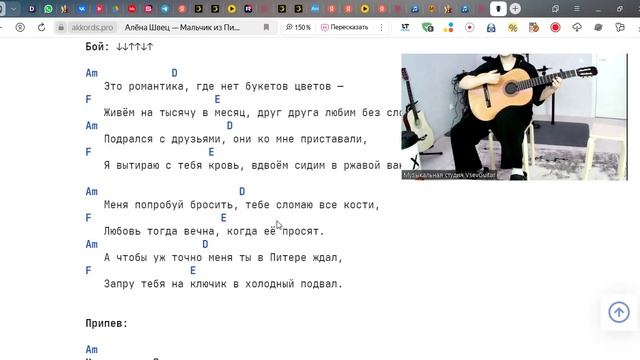Image resolution: width=640 pixels, height=360 pixels.
Task: Click the colored dots extension icon
Action: click(449, 27)
